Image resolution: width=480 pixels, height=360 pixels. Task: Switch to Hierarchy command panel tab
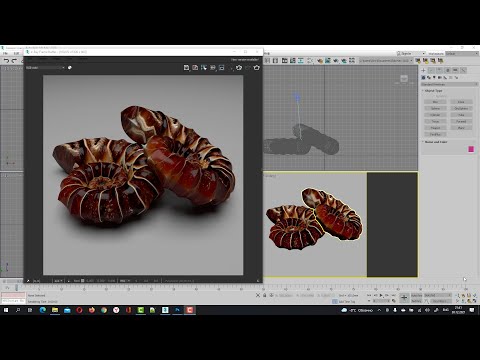click(440, 70)
